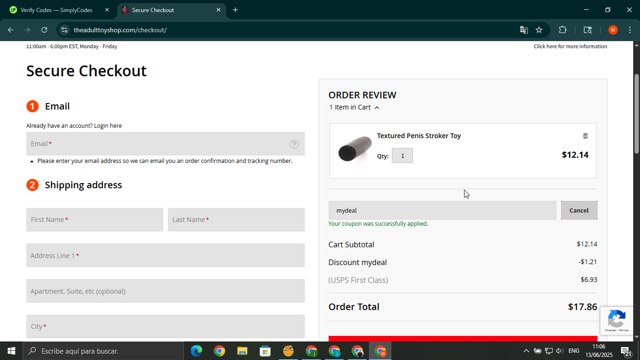Open site information icon in address bar
This screenshot has height=360, width=640.
(64, 30)
